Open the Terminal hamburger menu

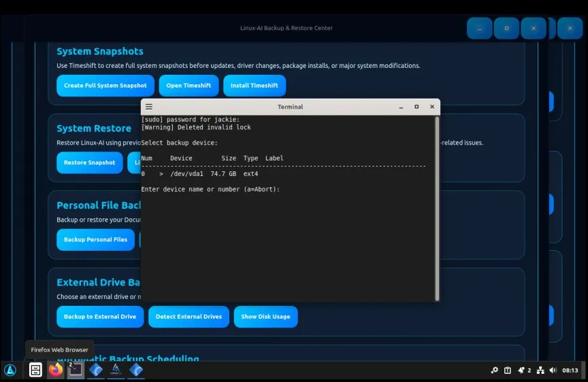[x=149, y=107]
